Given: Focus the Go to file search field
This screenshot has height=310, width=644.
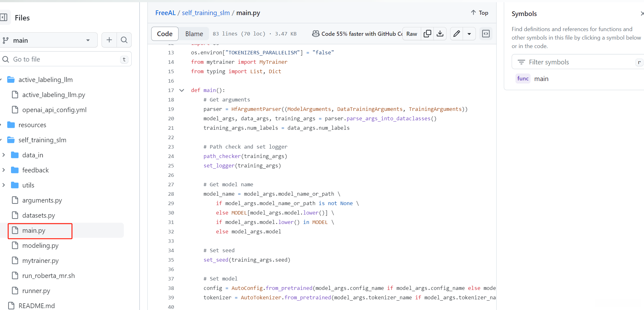Looking at the screenshot, I should tap(66, 59).
